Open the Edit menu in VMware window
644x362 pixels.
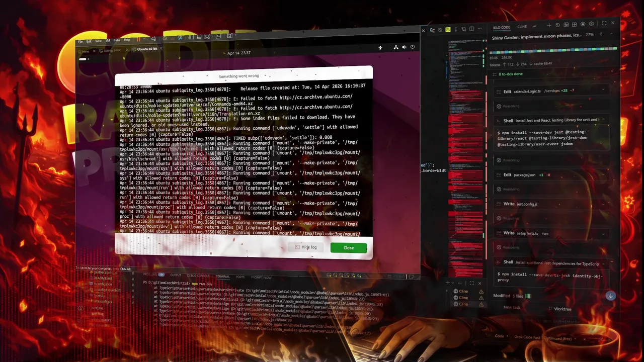[89, 41]
